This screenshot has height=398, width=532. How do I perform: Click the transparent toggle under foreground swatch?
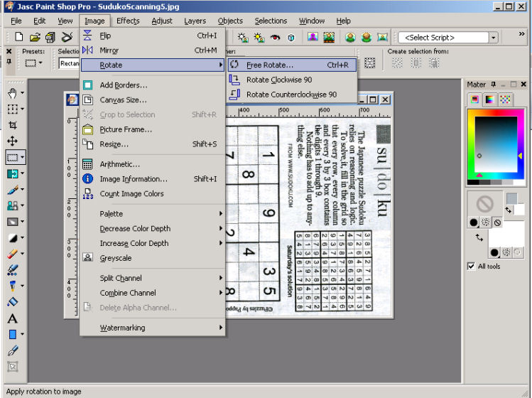[497, 222]
